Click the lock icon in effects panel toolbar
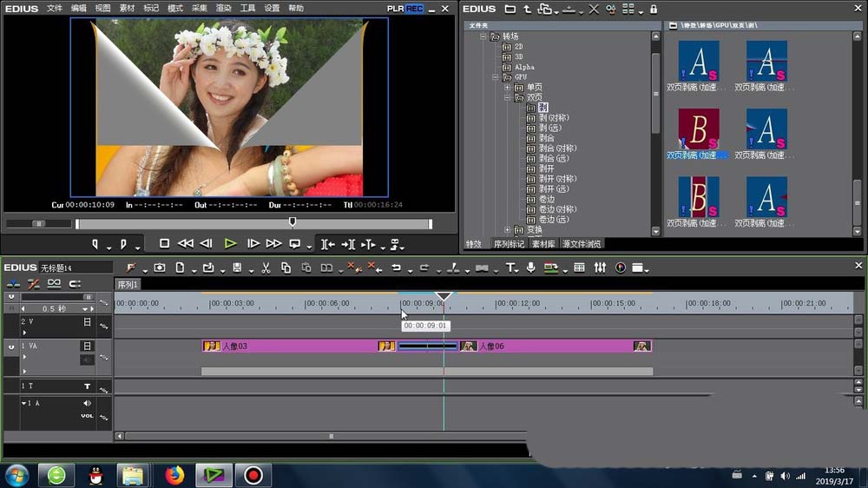 coord(653,9)
